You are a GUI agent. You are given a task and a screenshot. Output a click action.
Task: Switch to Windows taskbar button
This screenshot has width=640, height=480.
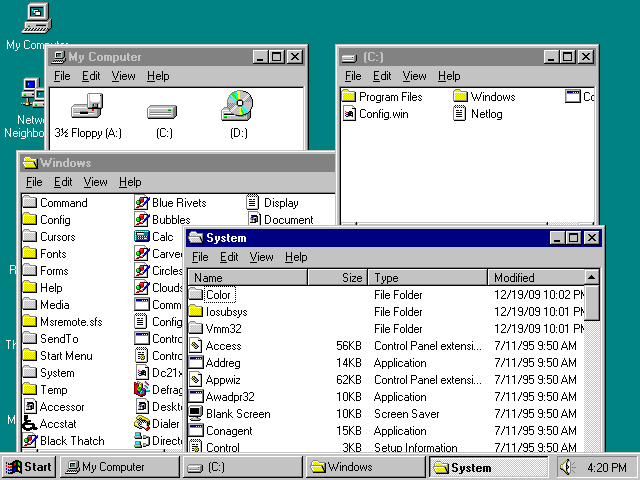366,467
